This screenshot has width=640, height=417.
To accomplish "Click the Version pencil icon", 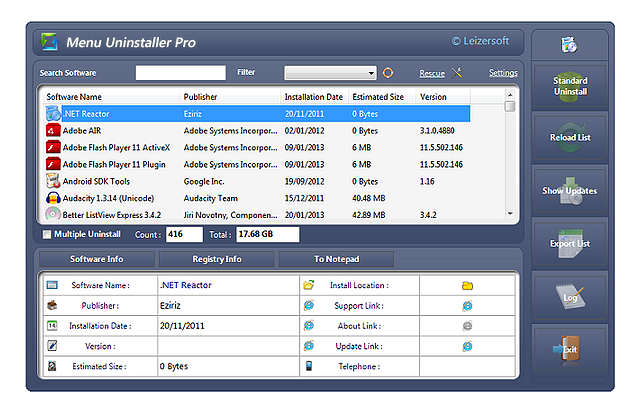I will pos(52,346).
